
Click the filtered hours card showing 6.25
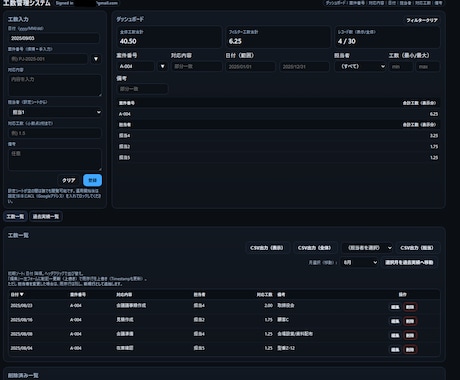278,37
